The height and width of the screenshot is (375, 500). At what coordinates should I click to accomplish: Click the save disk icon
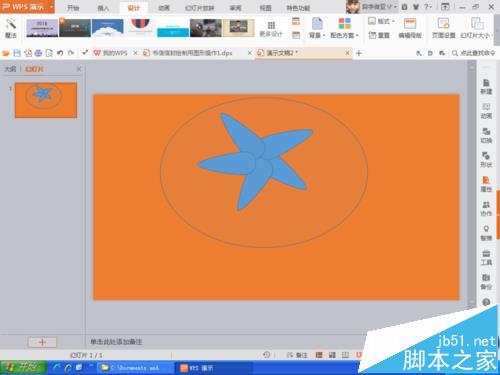click(17, 53)
